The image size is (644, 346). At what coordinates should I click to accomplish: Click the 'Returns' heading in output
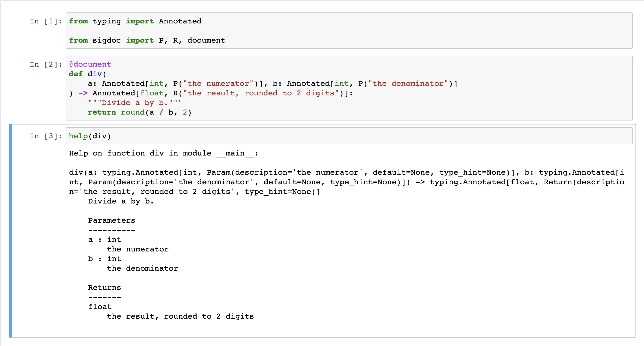point(104,288)
